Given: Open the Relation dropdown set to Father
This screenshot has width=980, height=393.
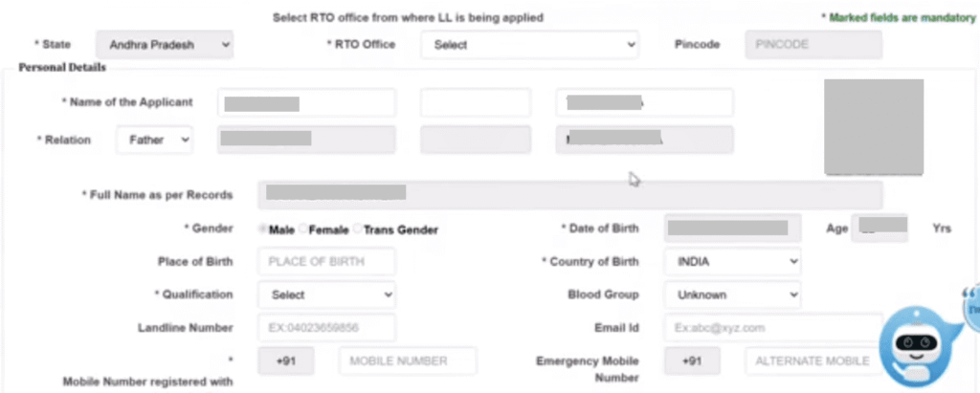Looking at the screenshot, I should point(154,140).
